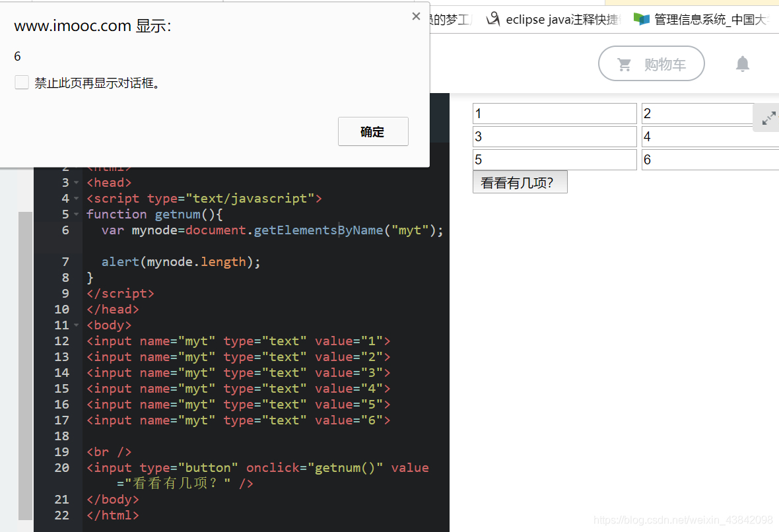Click the 管理信息系统 bookmark favicon
The image size is (779, 532).
(642, 19)
